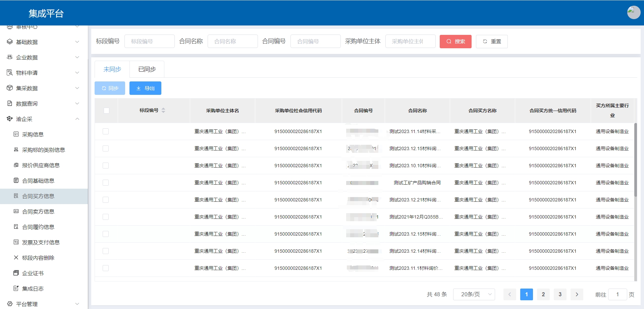The width and height of the screenshot is (644, 309).
Task: Click the sort arrows beside 标段编号 header
Action: pyautogui.click(x=163, y=110)
